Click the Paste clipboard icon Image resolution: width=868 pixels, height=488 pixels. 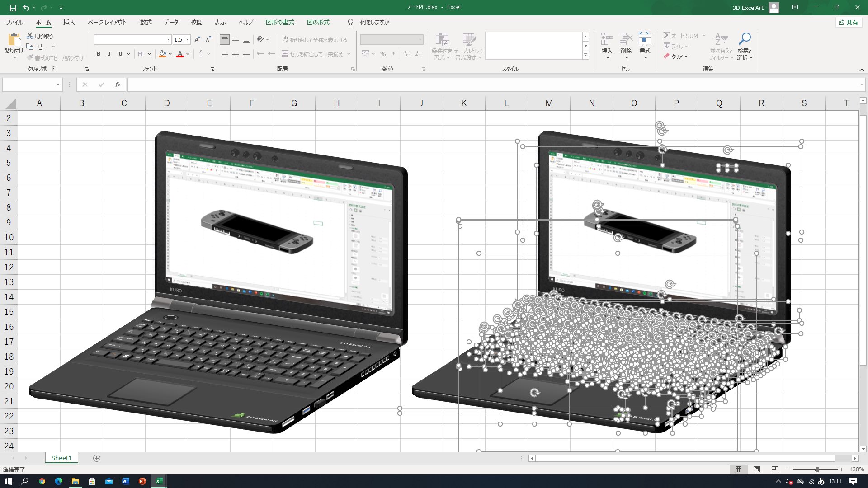pos(14,40)
